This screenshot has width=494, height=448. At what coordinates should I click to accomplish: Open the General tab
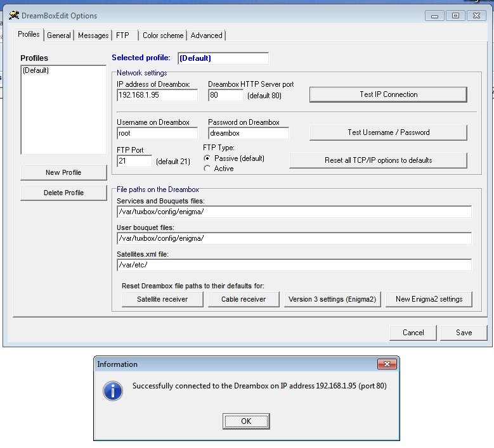coord(59,35)
